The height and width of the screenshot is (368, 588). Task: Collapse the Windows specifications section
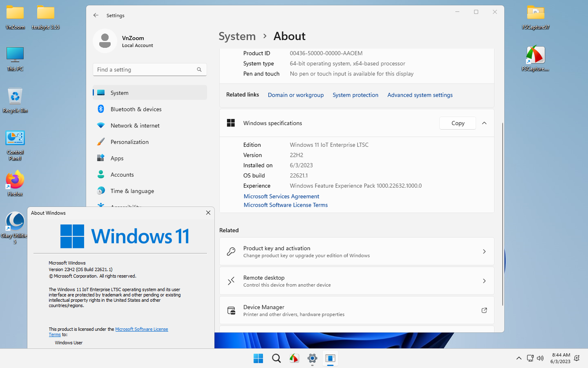pyautogui.click(x=484, y=123)
